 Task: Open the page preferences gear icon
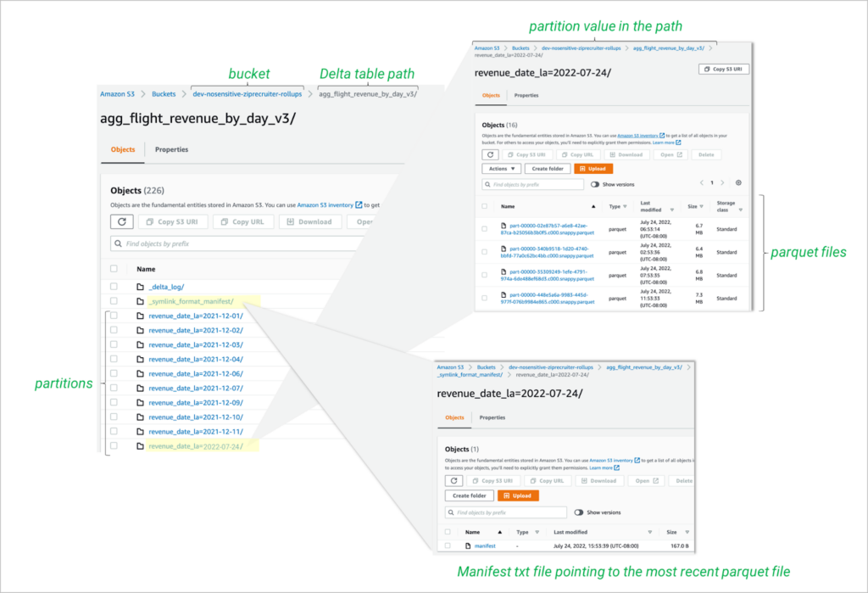(x=738, y=182)
